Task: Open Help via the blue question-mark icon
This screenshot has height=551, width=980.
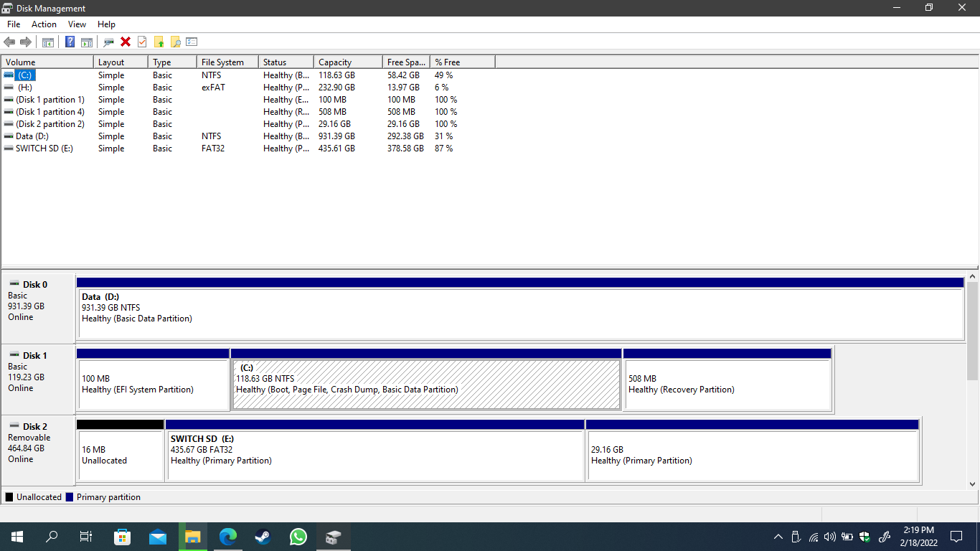Action: point(70,42)
